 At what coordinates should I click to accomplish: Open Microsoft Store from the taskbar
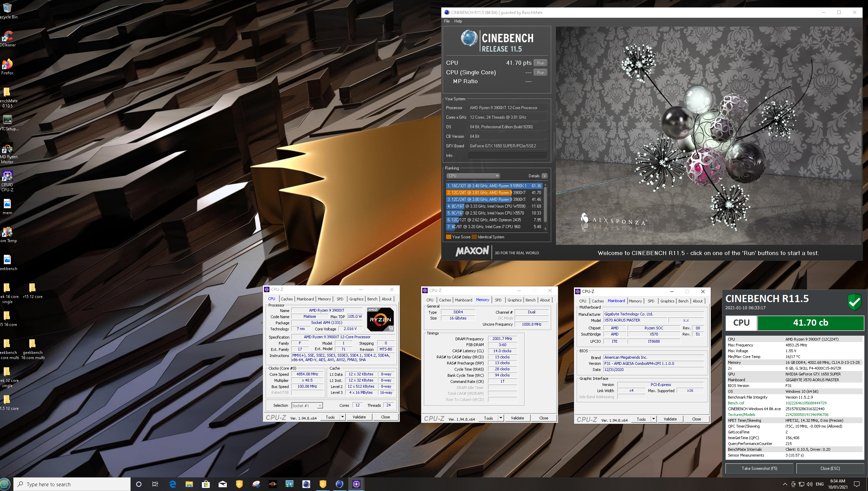[206, 484]
